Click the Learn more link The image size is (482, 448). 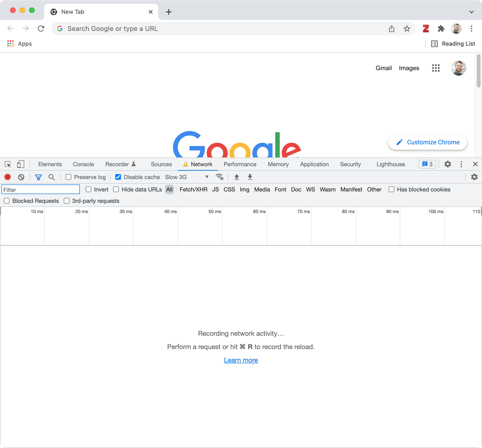pyautogui.click(x=241, y=360)
